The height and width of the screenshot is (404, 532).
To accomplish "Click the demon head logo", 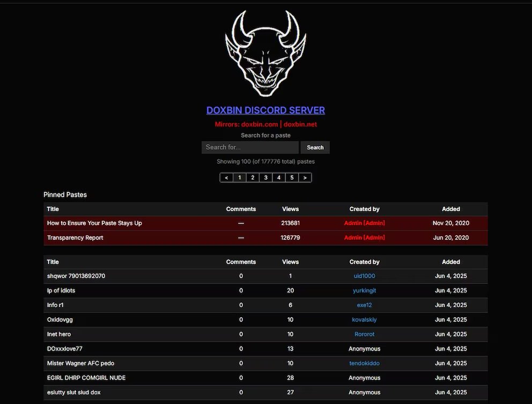I will [x=265, y=54].
